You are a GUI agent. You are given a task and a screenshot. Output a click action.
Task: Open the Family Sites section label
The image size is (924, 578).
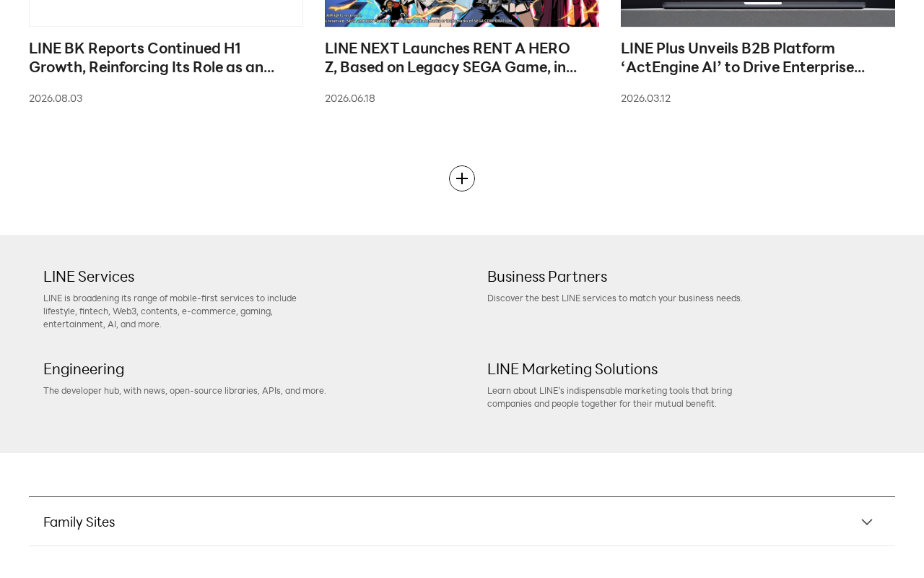[79, 522]
